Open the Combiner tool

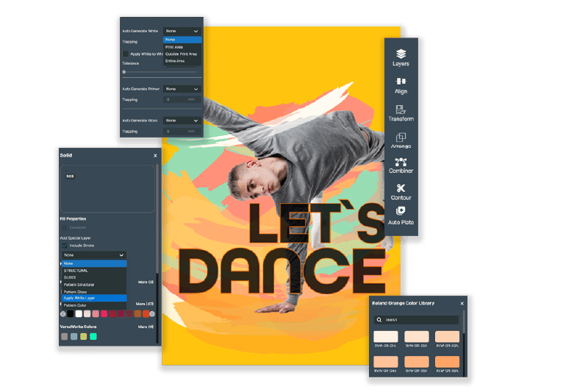[401, 165]
